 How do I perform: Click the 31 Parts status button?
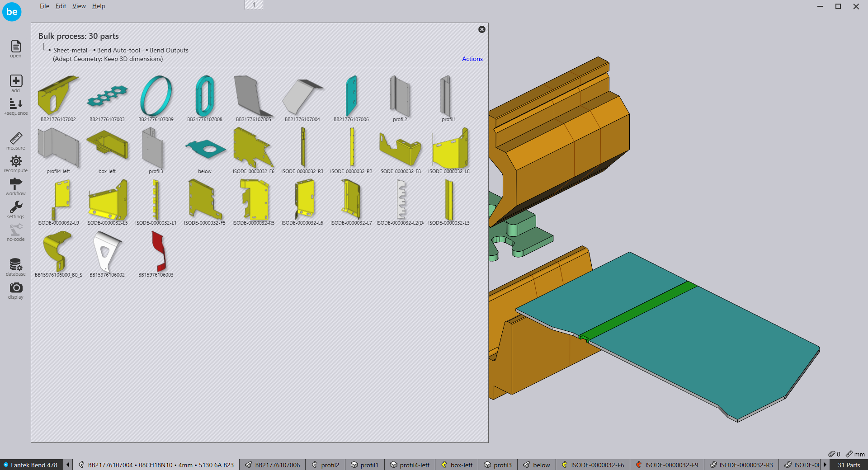point(849,465)
